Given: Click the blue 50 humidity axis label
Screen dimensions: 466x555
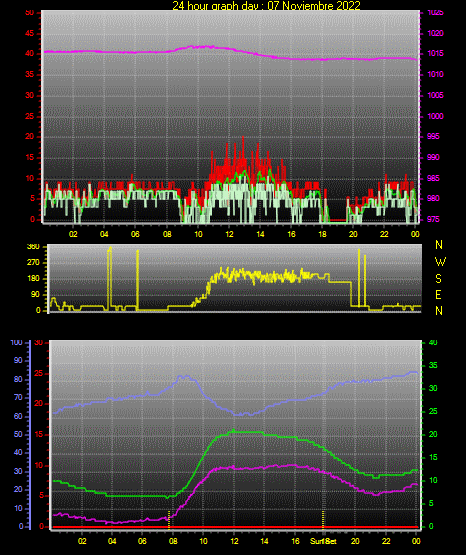Looking at the screenshot, I should [18, 434].
